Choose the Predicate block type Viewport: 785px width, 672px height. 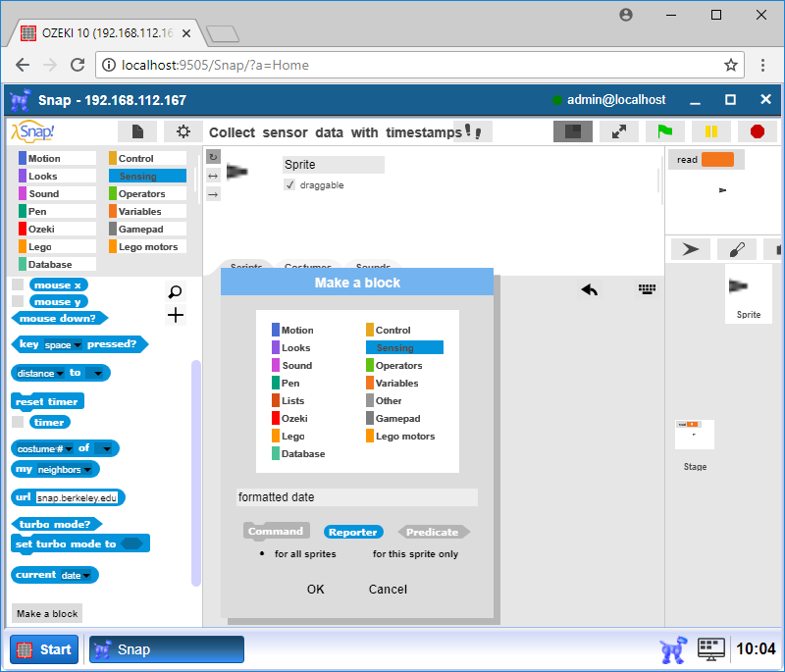[x=433, y=532]
